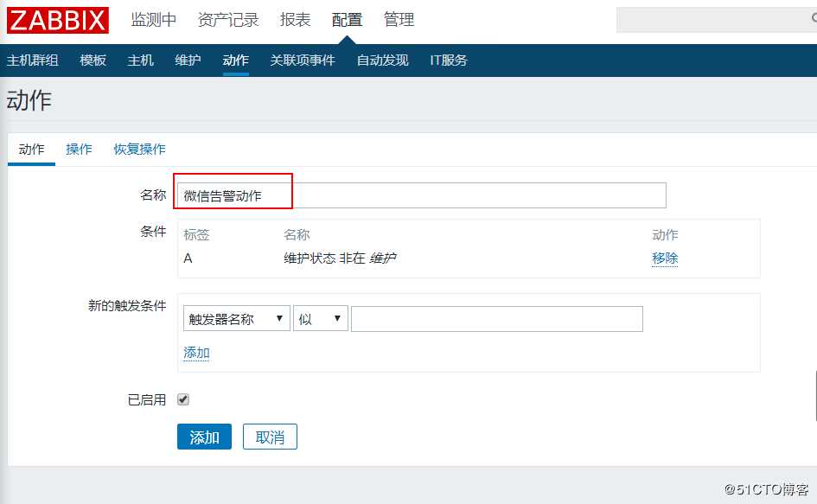Switch to the 操作 tab
817x504 pixels.
tap(80, 149)
